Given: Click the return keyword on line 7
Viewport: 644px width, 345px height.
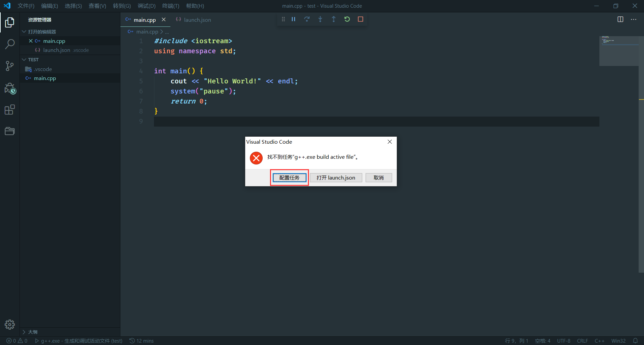Looking at the screenshot, I should [x=183, y=101].
